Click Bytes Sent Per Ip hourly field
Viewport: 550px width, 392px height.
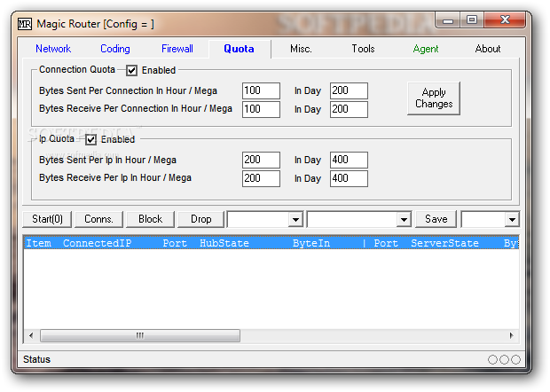tap(261, 160)
